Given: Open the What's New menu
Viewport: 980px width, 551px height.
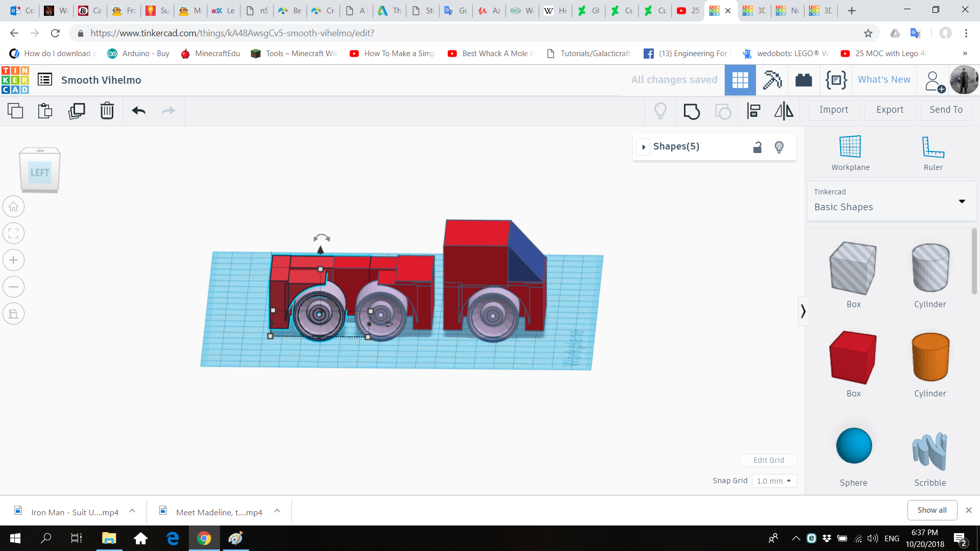Looking at the screenshot, I should coord(884,80).
